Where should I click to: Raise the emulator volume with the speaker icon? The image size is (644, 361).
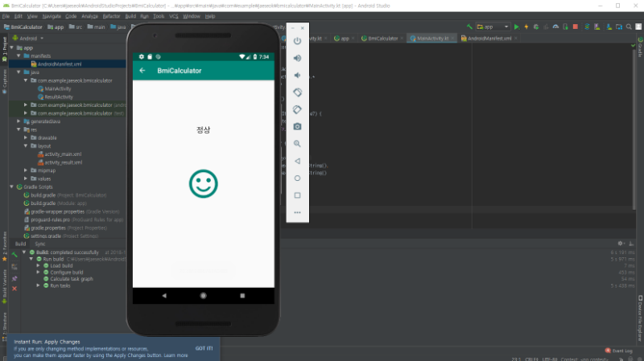[297, 58]
